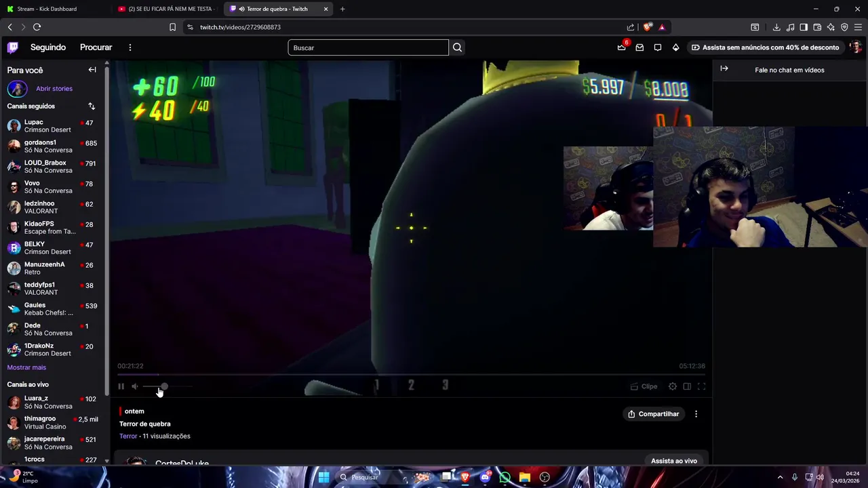Collapse the chat panel arrow
The width and height of the screenshot is (868, 488).
click(724, 68)
